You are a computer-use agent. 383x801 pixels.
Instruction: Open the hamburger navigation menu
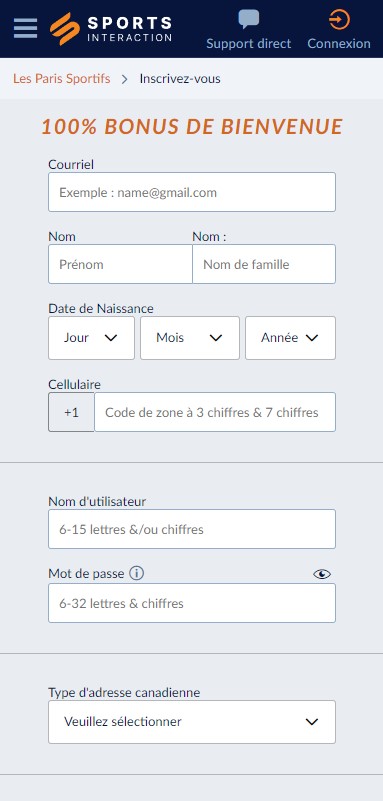[25, 28]
